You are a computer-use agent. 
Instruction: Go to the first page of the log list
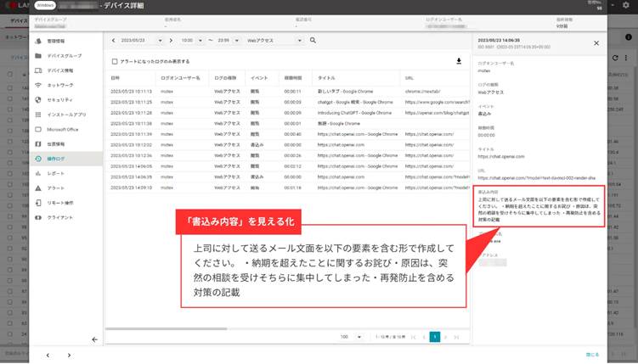414,337
